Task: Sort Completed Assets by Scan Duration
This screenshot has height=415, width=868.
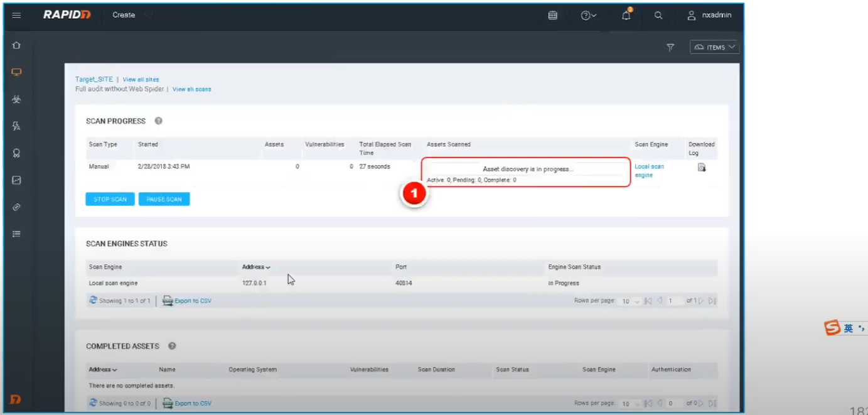Action: pyautogui.click(x=436, y=370)
